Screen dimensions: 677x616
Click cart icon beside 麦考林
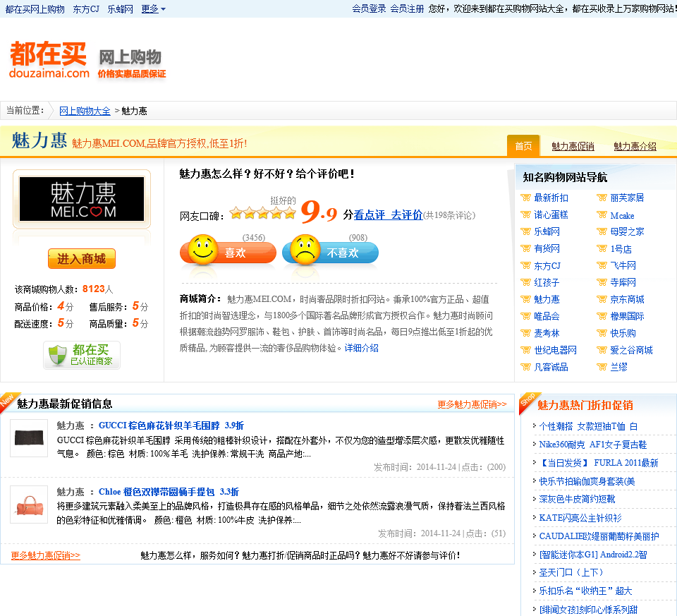coord(525,333)
